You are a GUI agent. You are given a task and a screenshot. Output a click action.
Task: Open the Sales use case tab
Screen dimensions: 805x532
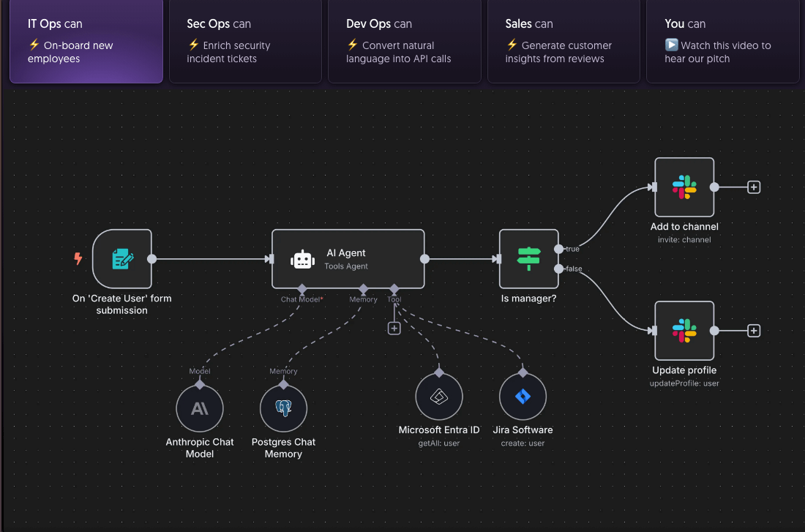(563, 41)
